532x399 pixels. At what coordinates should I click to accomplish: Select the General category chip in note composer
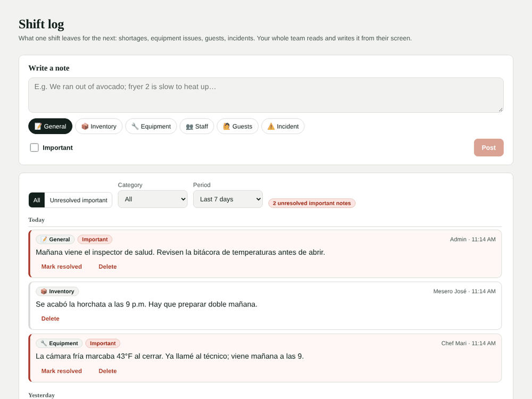50,126
